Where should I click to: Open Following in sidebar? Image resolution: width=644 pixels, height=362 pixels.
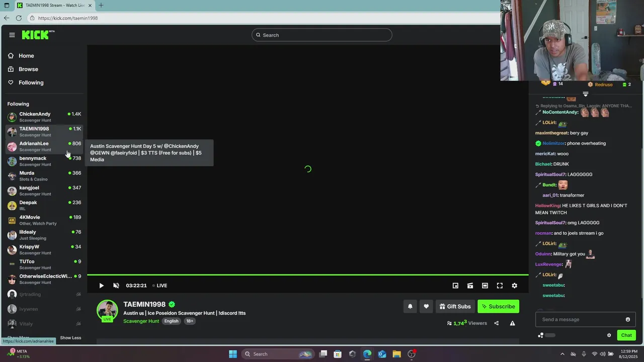(31, 82)
